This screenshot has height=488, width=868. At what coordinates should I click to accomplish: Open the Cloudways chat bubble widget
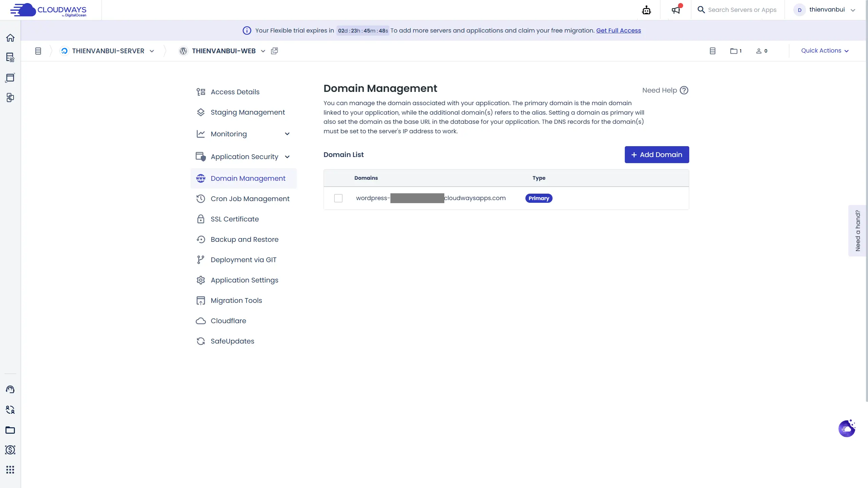click(x=847, y=428)
